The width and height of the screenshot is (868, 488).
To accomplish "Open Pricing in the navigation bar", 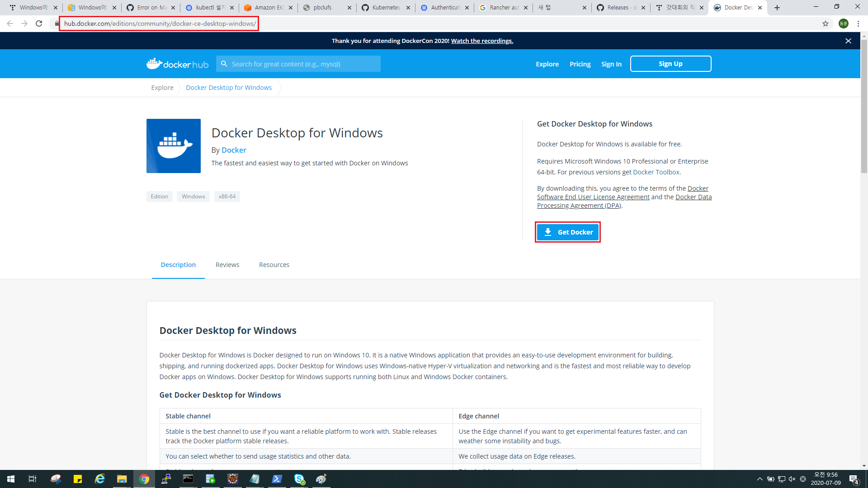I will [x=580, y=64].
